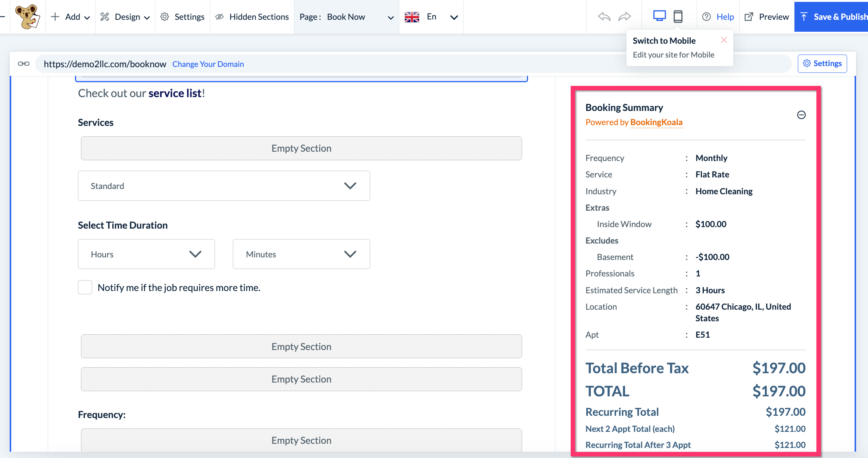The width and height of the screenshot is (868, 458).
Task: Click Change Your Domain link
Action: click(x=208, y=64)
